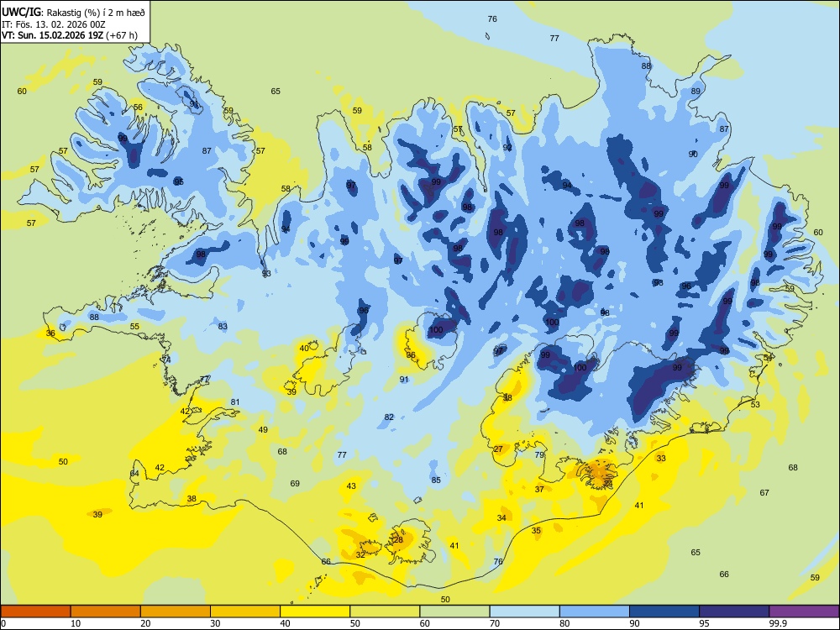Click the 60–70 pale green legend swatch
Image resolution: width=840 pixels, height=630 pixels.
[x=454, y=612]
